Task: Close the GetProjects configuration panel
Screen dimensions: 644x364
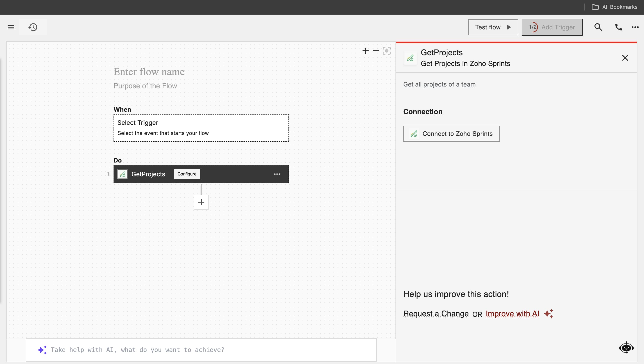Action: click(625, 58)
